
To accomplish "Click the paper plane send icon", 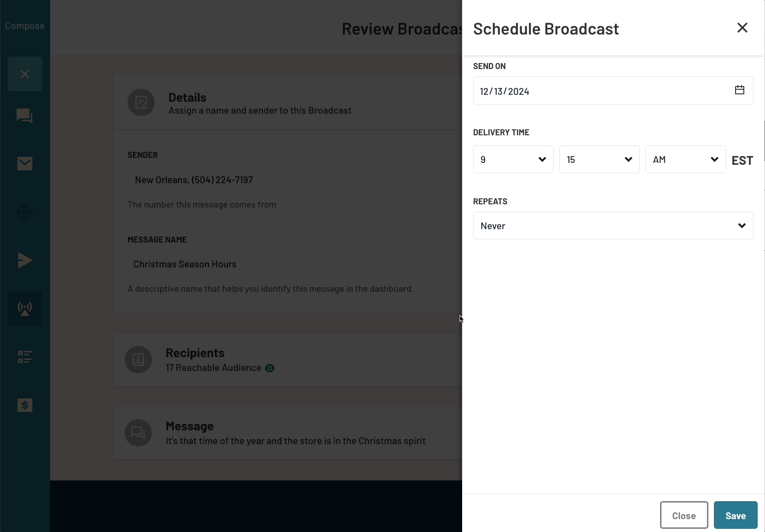I will (25, 260).
